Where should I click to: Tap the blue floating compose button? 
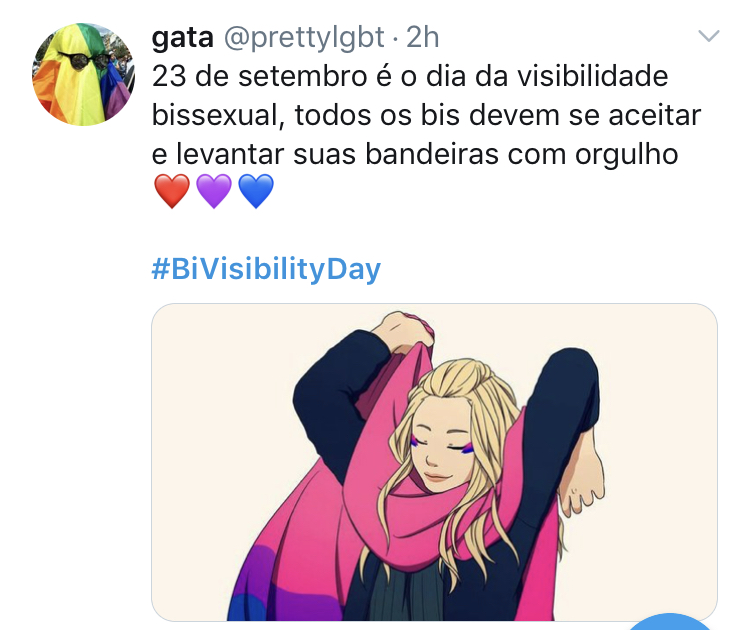click(x=670, y=622)
